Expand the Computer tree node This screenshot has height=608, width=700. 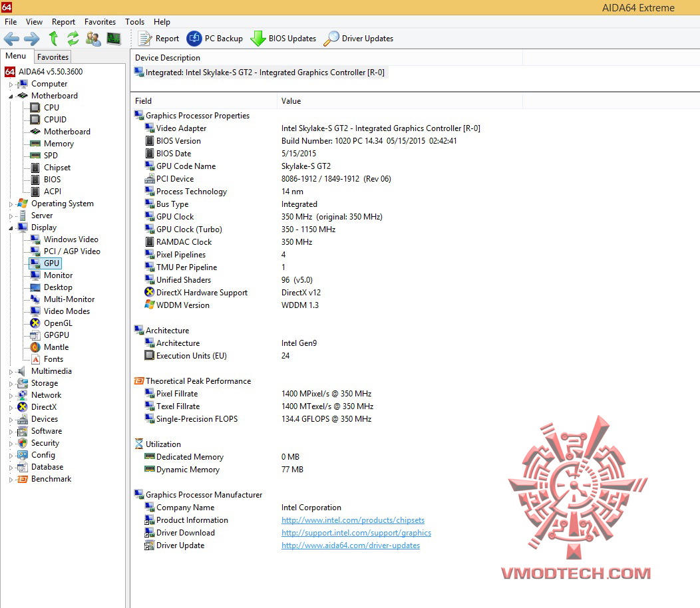pos(11,84)
